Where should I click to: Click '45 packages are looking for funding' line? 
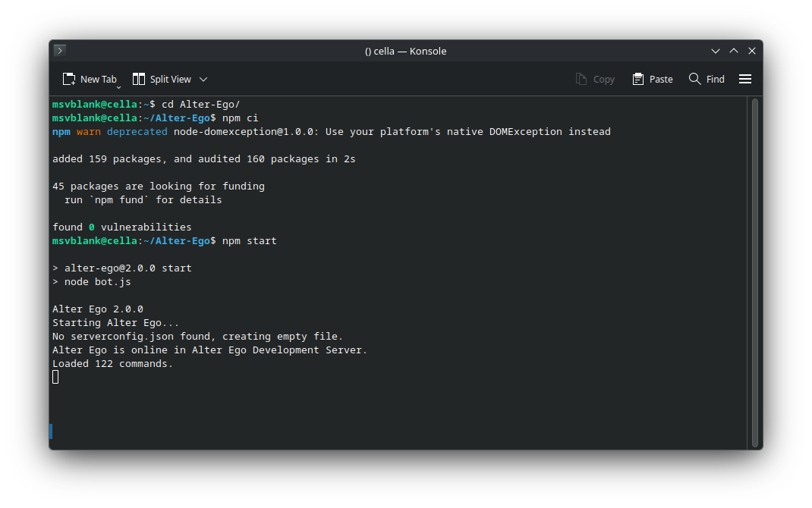(x=159, y=187)
